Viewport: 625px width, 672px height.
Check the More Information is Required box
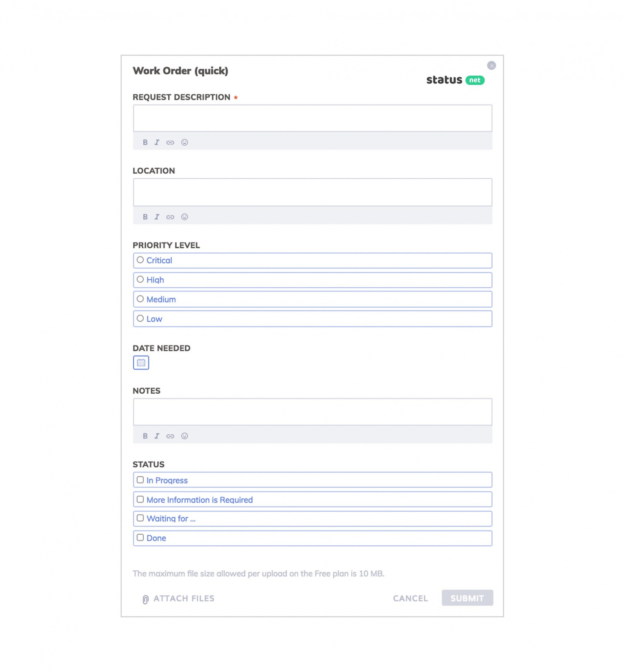pos(140,499)
